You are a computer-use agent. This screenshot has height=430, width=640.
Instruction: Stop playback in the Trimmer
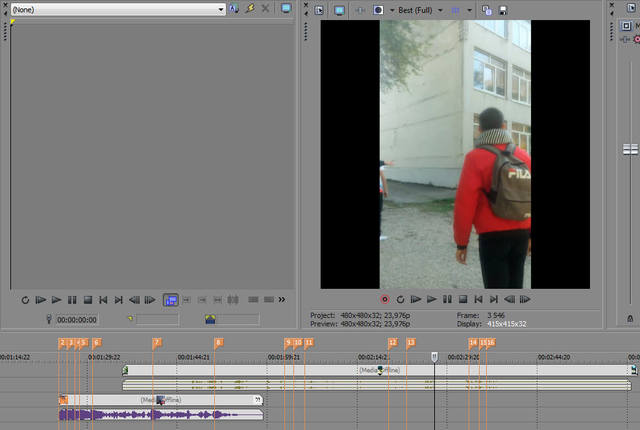(88, 300)
